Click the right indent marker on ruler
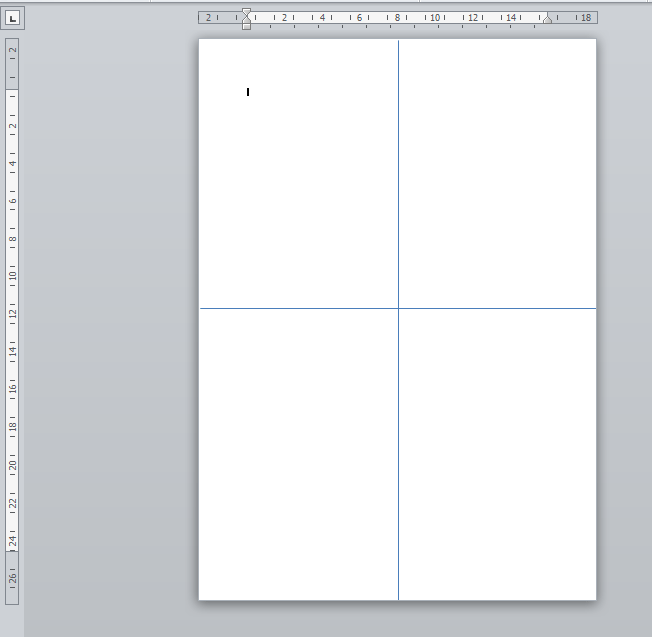 coord(548,19)
